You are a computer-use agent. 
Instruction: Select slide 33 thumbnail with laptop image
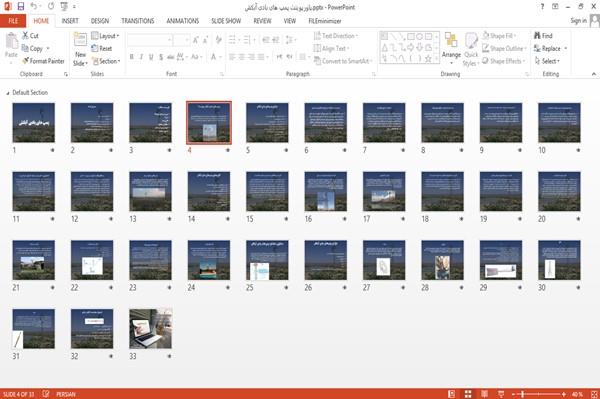click(150, 328)
